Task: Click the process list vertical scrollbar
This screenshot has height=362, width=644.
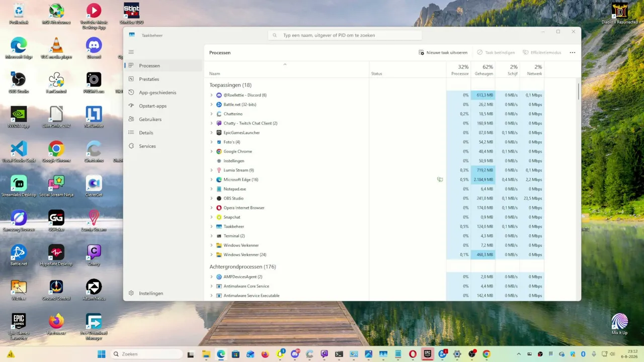Action: 578,91
